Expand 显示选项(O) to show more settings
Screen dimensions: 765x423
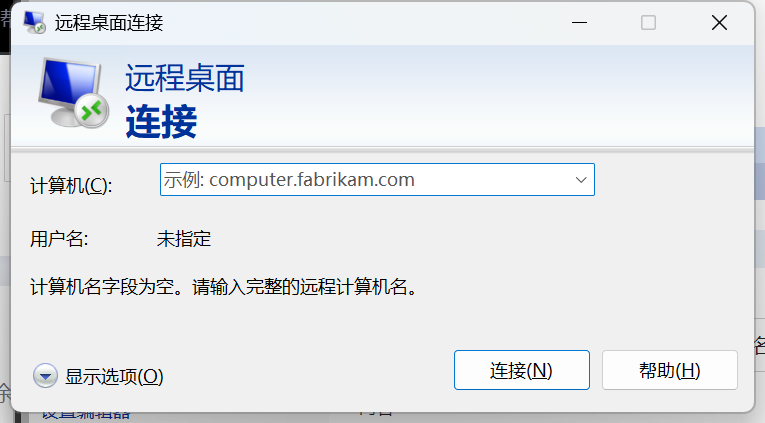[x=114, y=376]
